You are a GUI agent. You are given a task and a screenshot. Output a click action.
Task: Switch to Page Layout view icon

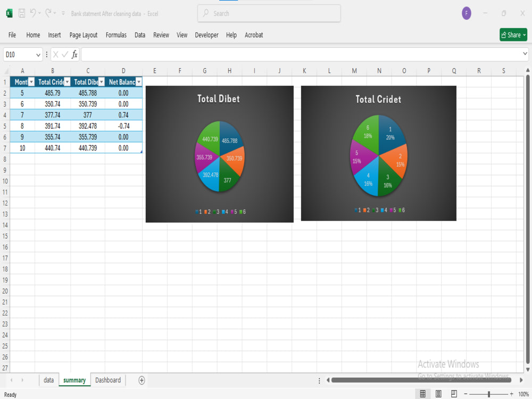coord(438,394)
